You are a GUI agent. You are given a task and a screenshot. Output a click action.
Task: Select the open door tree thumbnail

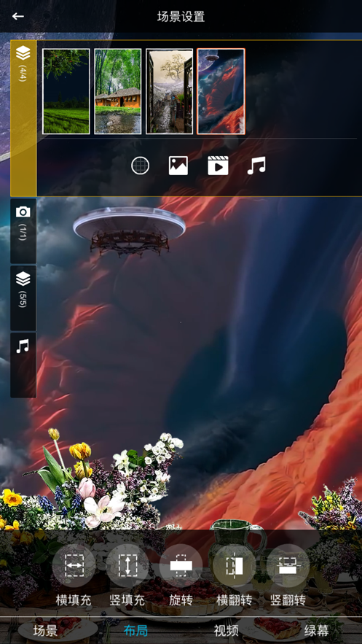(169, 92)
